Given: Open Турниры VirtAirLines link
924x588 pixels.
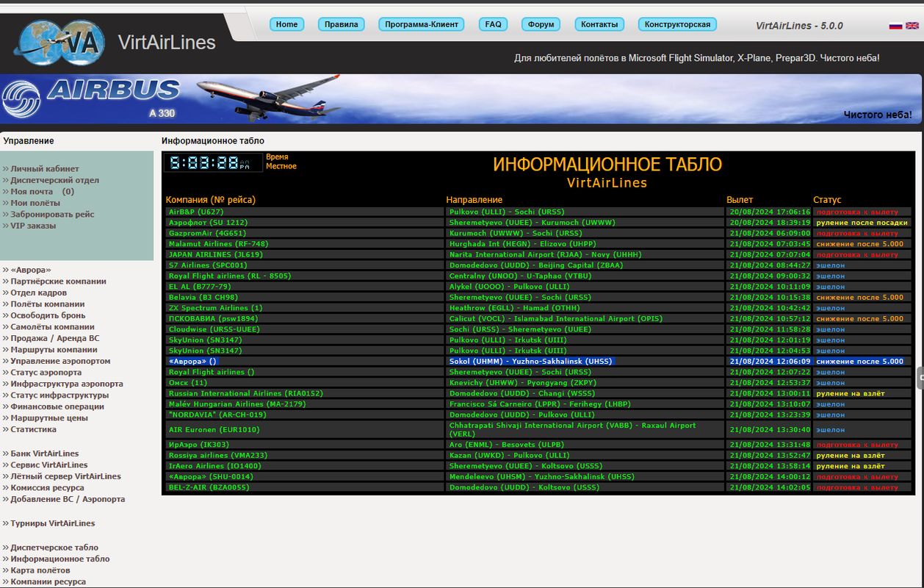Looking at the screenshot, I should point(53,524).
